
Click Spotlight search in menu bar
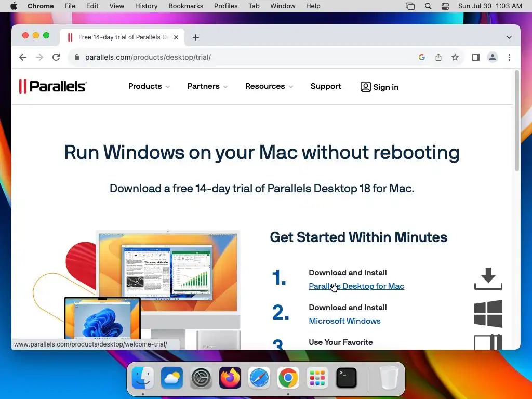coord(428,6)
